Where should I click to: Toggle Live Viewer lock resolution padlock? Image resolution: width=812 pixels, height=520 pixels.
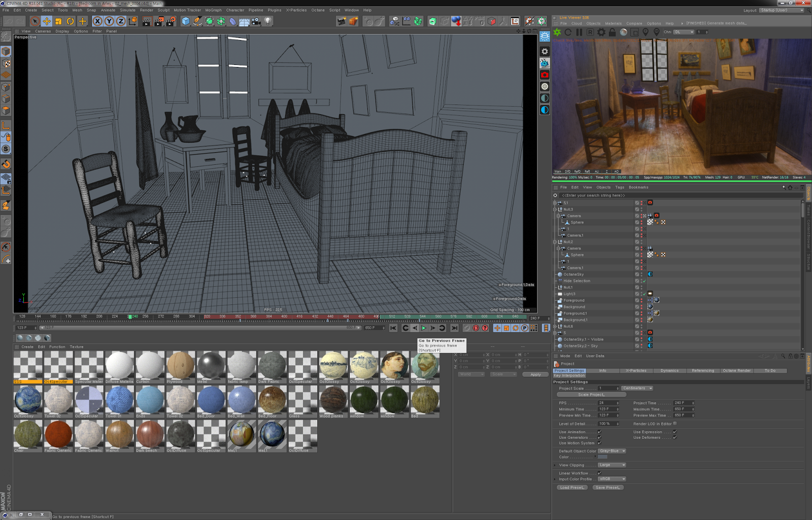(x=613, y=32)
